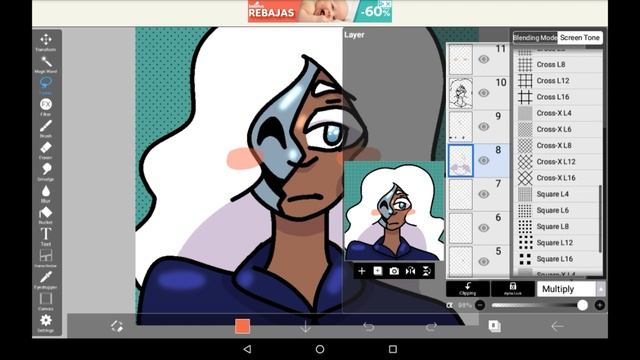Image resolution: width=640 pixels, height=360 pixels.
Task: Increase layer opacity with plus button
Action: (x=600, y=305)
